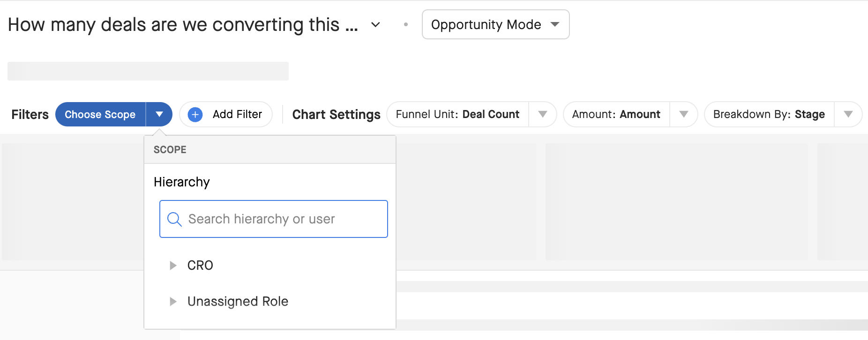Select the Amount: Amount setting
868x340 pixels.
point(616,114)
